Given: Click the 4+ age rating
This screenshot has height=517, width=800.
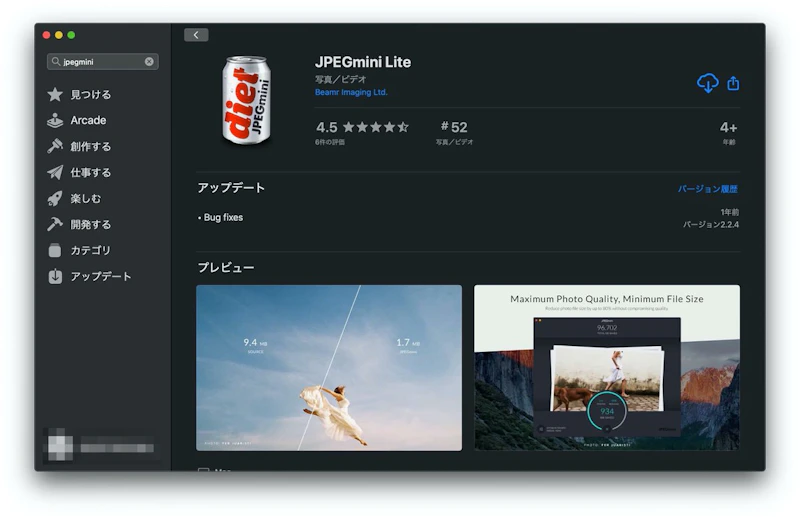Looking at the screenshot, I should (729, 128).
